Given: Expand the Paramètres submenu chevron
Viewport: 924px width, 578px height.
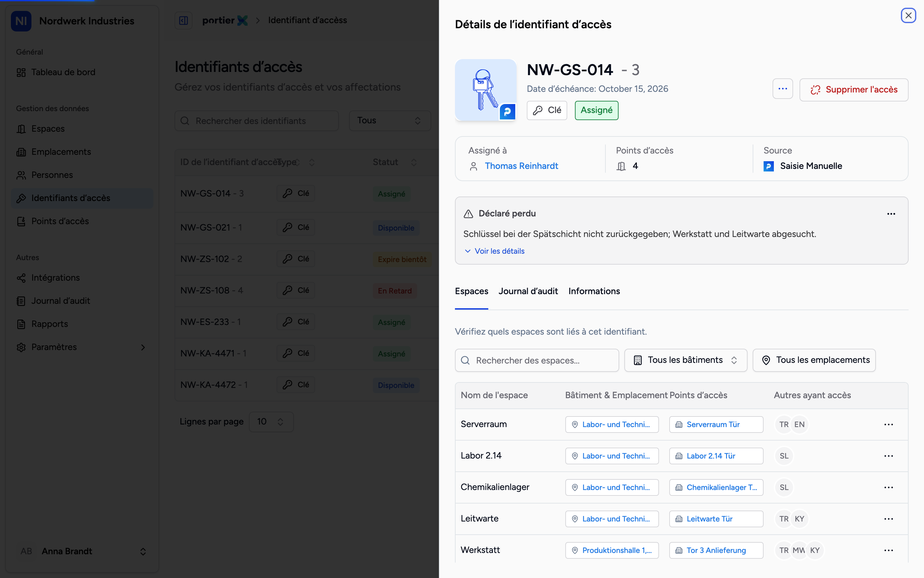Looking at the screenshot, I should pos(143,347).
